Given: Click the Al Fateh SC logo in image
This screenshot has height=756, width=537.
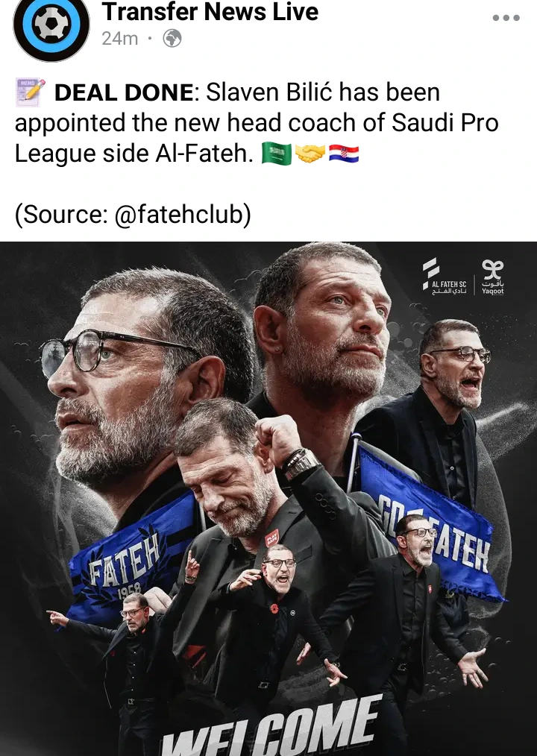Looking at the screenshot, I should pos(445,277).
